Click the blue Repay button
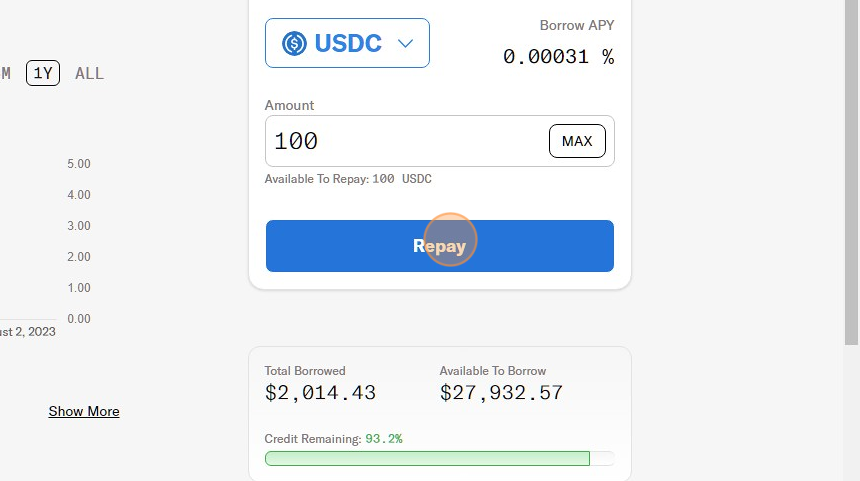 439,246
